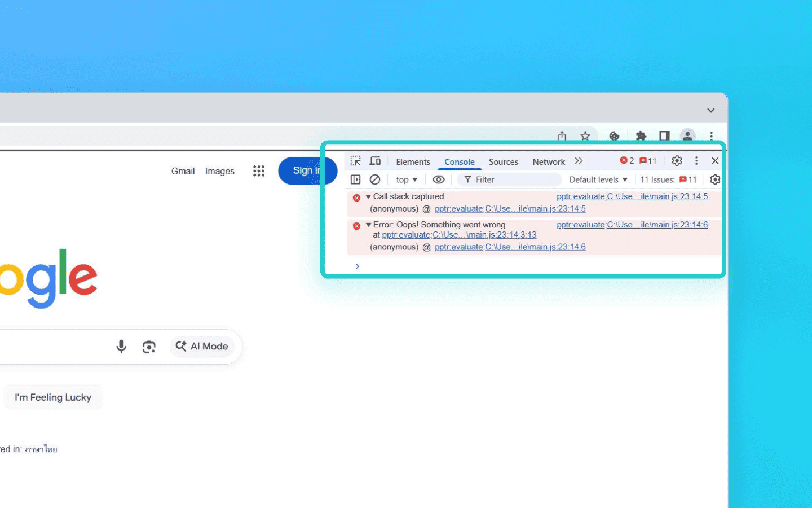Open the stack link ending main.js:23:14:3:13
812x508 pixels.
[459, 235]
